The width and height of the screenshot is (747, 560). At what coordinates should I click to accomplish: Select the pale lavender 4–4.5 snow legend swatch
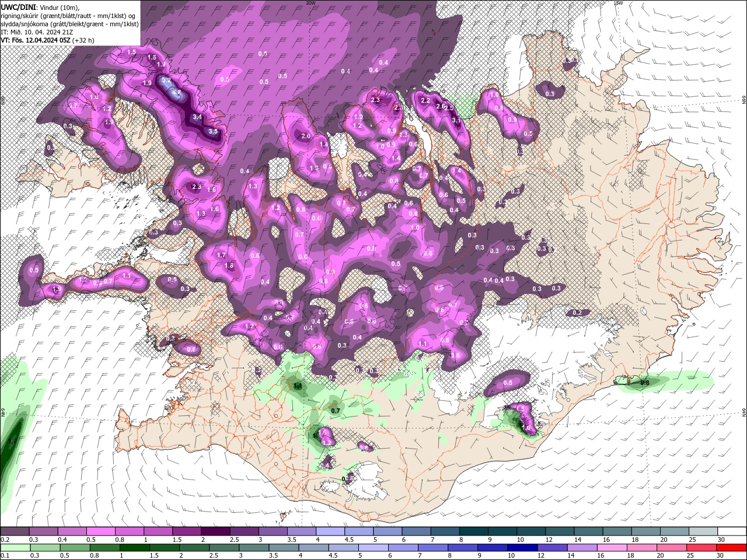pos(330,531)
